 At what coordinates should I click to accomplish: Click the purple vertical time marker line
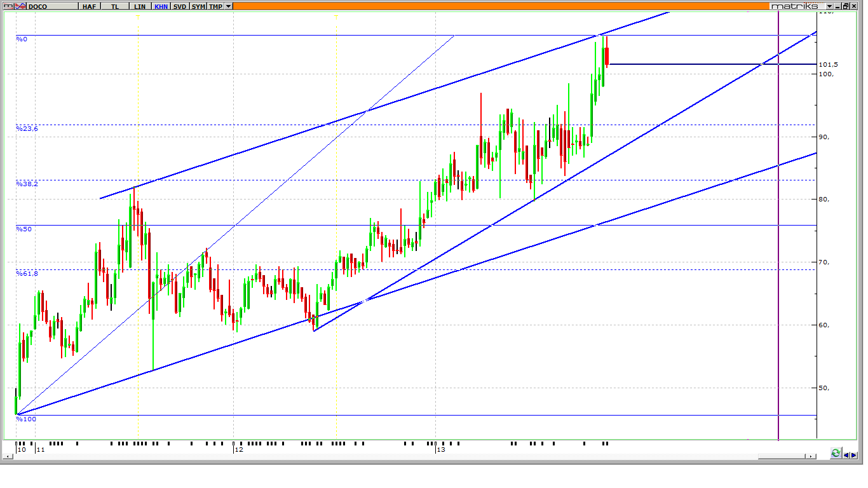[778, 254]
